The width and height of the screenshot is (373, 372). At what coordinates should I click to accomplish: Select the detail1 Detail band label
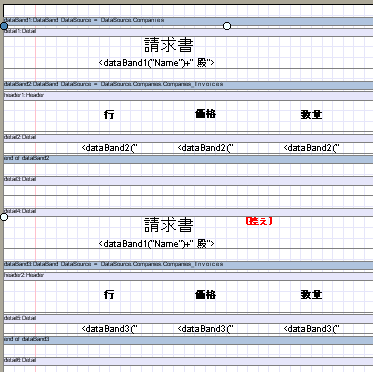tap(20, 31)
